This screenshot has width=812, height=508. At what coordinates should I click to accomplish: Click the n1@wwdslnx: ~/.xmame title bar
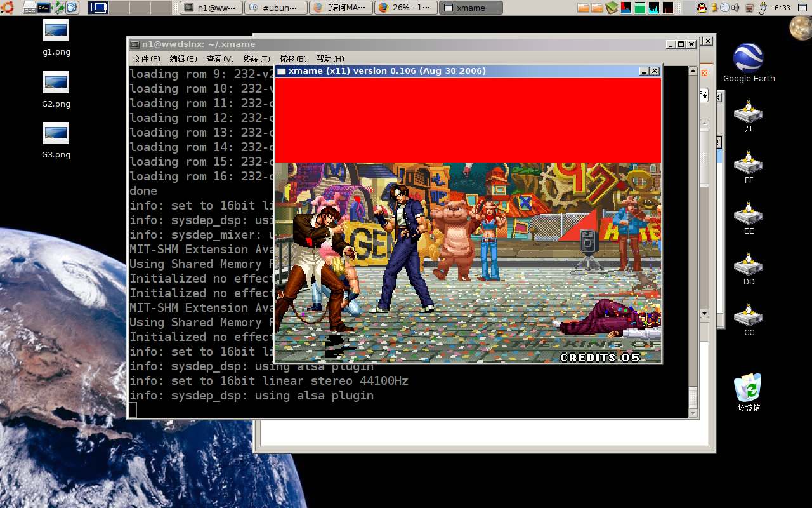click(412, 44)
